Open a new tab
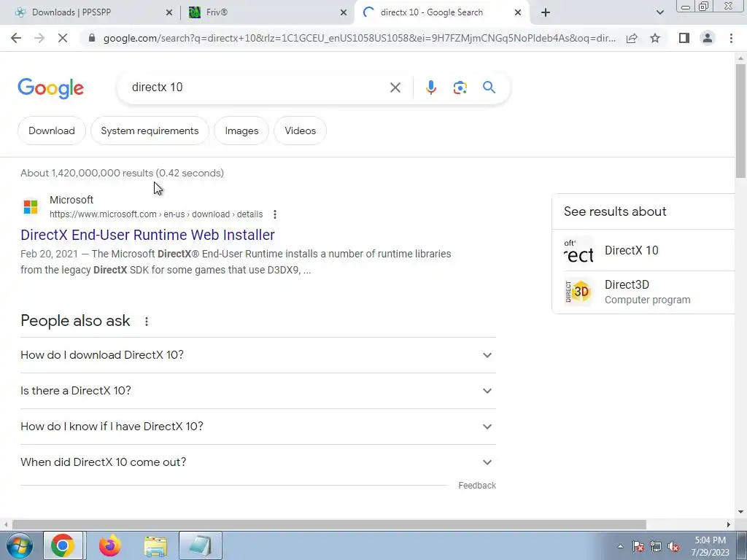The width and height of the screenshot is (747, 560). click(x=546, y=12)
